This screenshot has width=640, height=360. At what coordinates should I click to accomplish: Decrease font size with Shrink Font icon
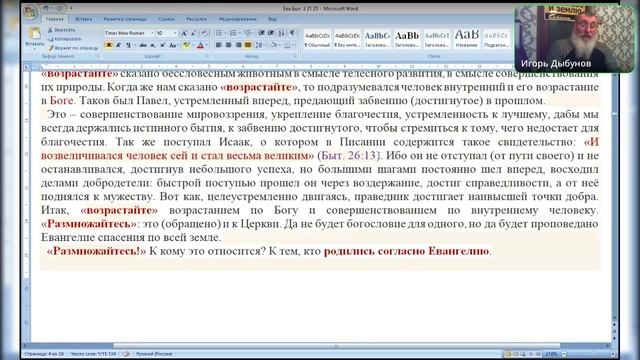[193, 33]
